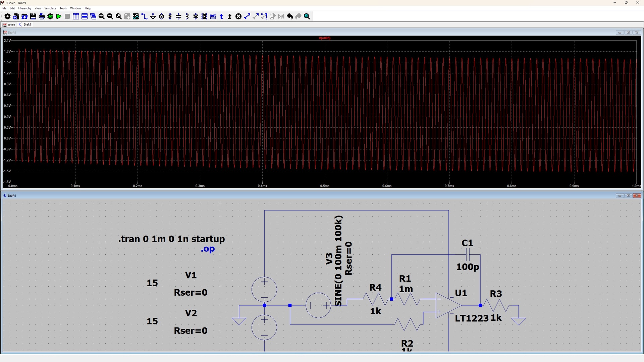
Task: Select the draw wire tool
Action: (145, 16)
